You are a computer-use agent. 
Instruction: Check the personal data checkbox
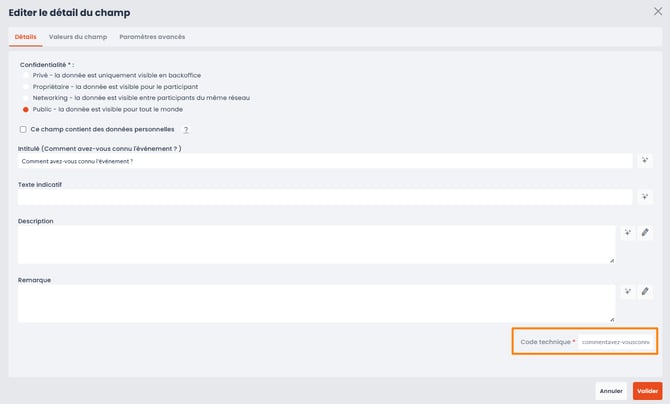coord(23,129)
